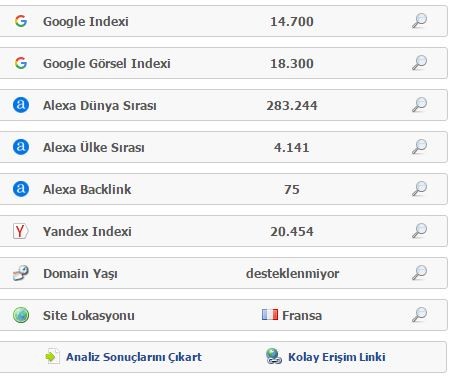Click the France flag icon
Screen dimensions: 456x377
click(x=270, y=315)
